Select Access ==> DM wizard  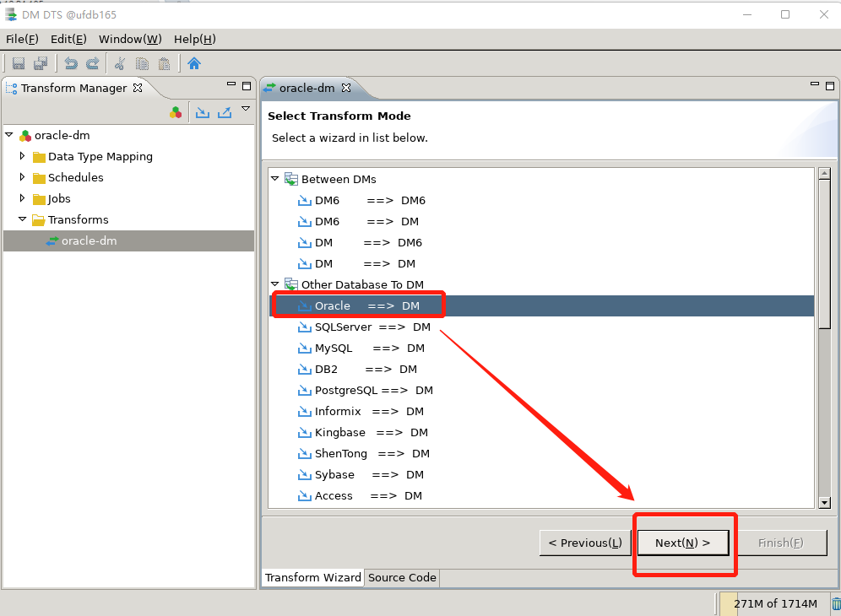pos(360,496)
